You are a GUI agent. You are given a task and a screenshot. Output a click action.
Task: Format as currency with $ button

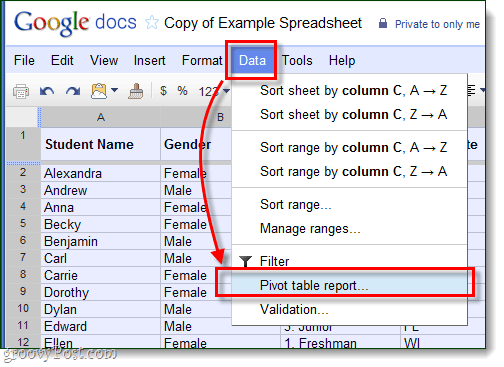(x=163, y=91)
